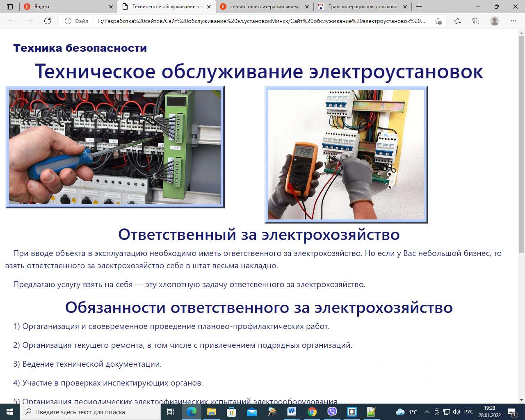Open the Favorites list icon
This screenshot has height=420, width=525.
[x=458, y=21]
